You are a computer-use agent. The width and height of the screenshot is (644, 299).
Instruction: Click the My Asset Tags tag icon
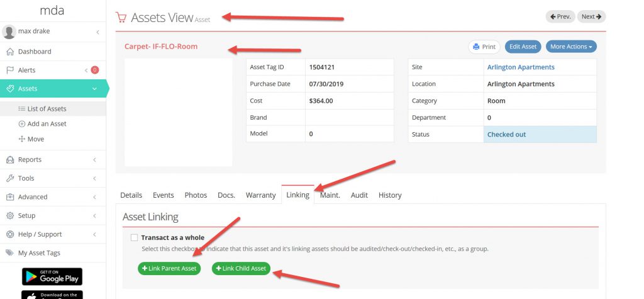coord(10,253)
